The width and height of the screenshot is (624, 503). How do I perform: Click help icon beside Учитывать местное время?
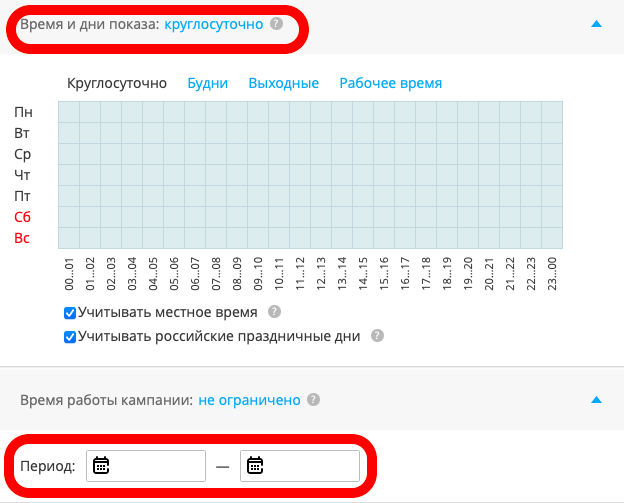pos(274,312)
